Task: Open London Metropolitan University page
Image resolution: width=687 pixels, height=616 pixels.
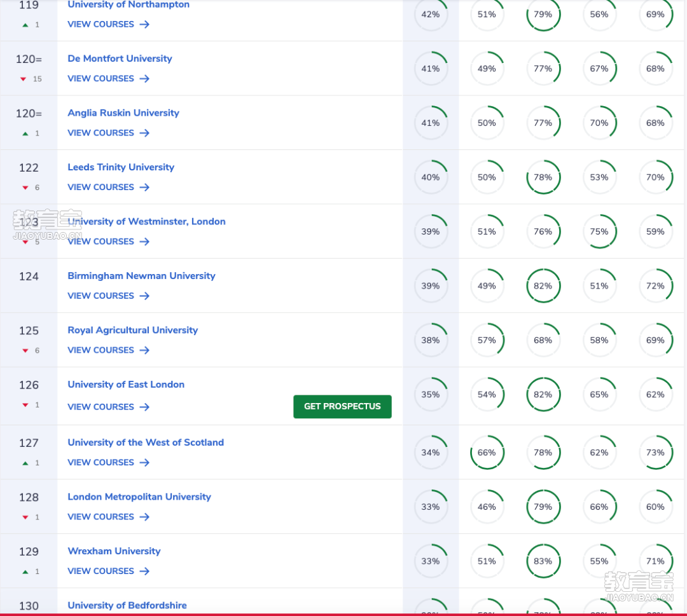Action: [139, 497]
